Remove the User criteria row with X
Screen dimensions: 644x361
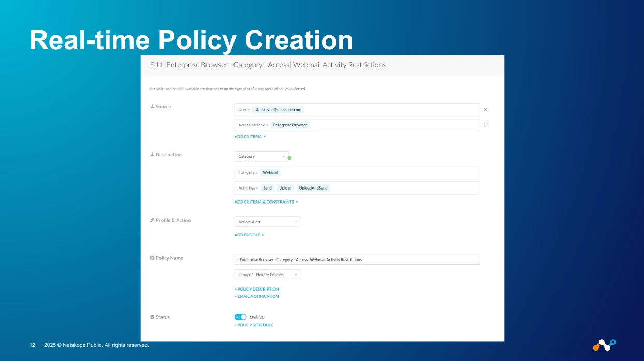coord(485,109)
